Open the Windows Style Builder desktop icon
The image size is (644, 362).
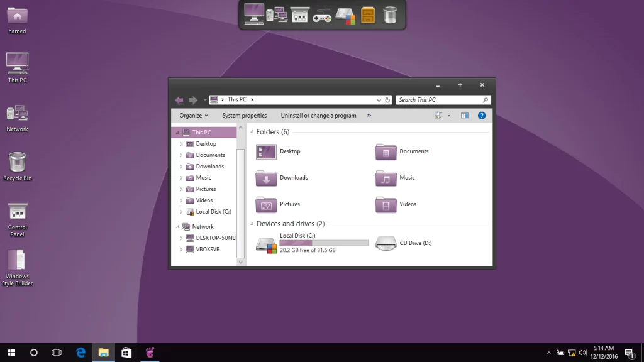(x=17, y=268)
